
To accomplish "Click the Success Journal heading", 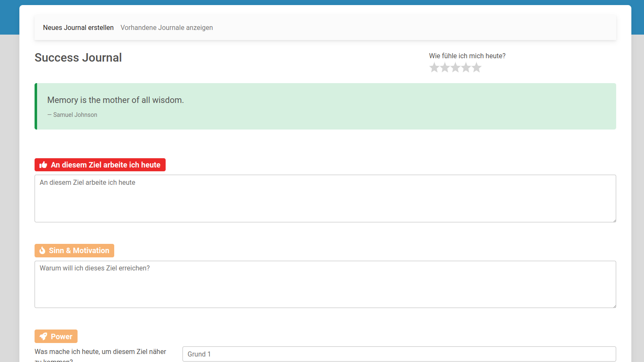I will (x=78, y=58).
